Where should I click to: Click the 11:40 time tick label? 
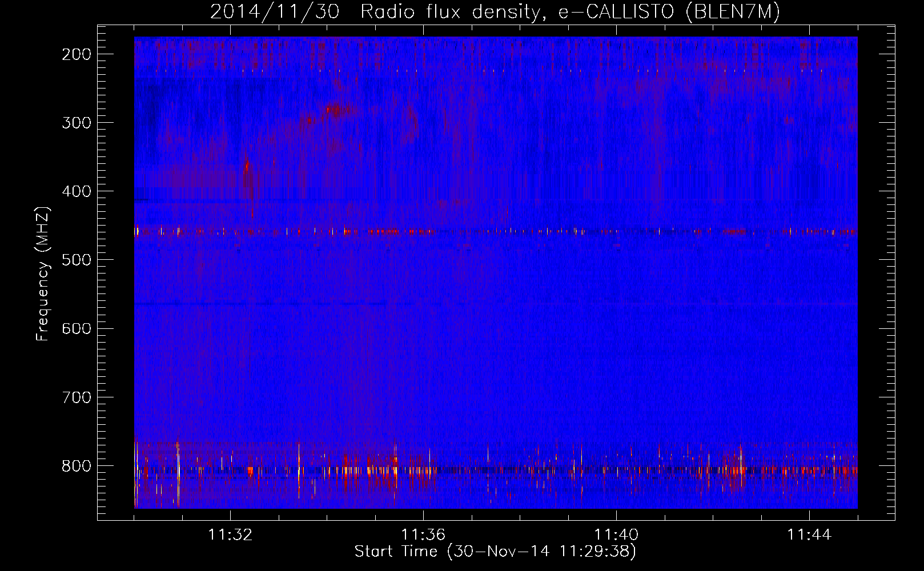pos(616,535)
